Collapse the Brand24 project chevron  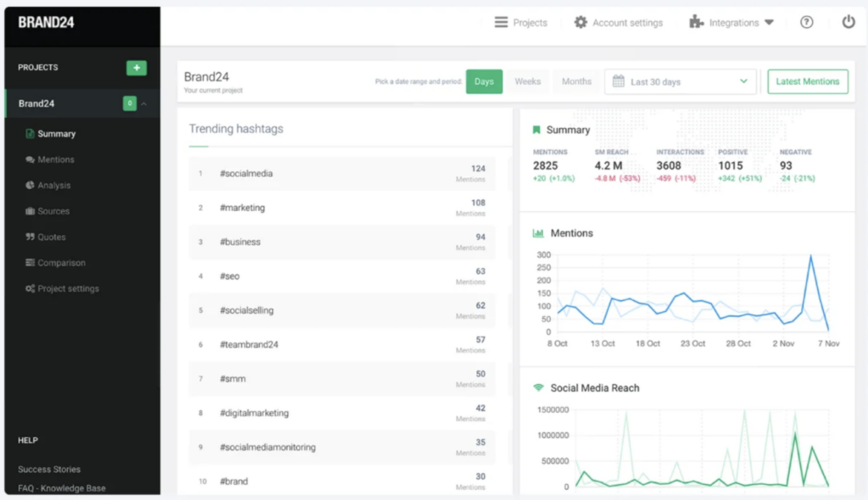coord(144,103)
